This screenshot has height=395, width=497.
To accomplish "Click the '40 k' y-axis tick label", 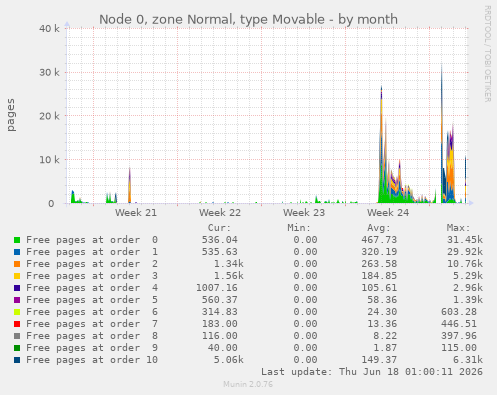I will [49, 29].
